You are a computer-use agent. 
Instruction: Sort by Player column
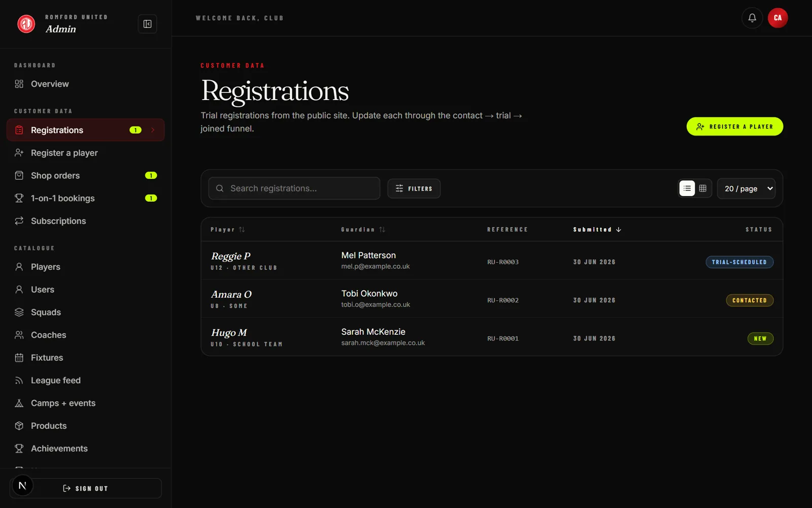228,230
